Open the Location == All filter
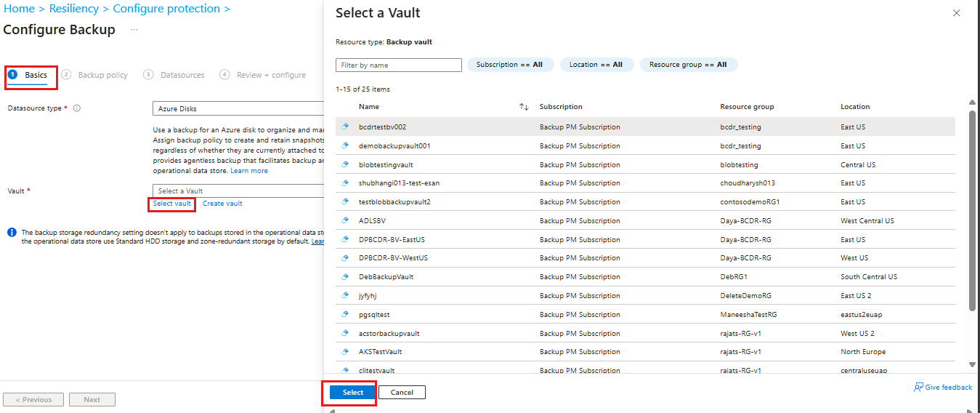This screenshot has width=980, height=413. click(x=596, y=65)
